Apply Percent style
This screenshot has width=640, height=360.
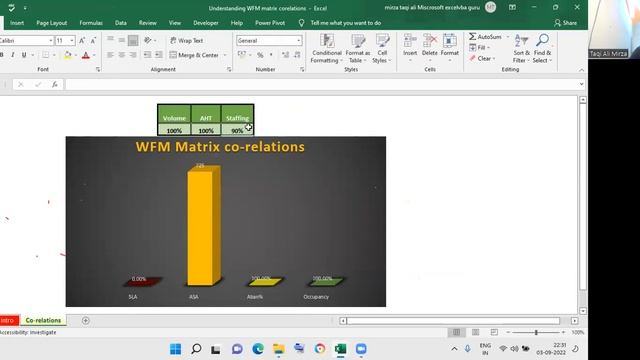coord(260,55)
